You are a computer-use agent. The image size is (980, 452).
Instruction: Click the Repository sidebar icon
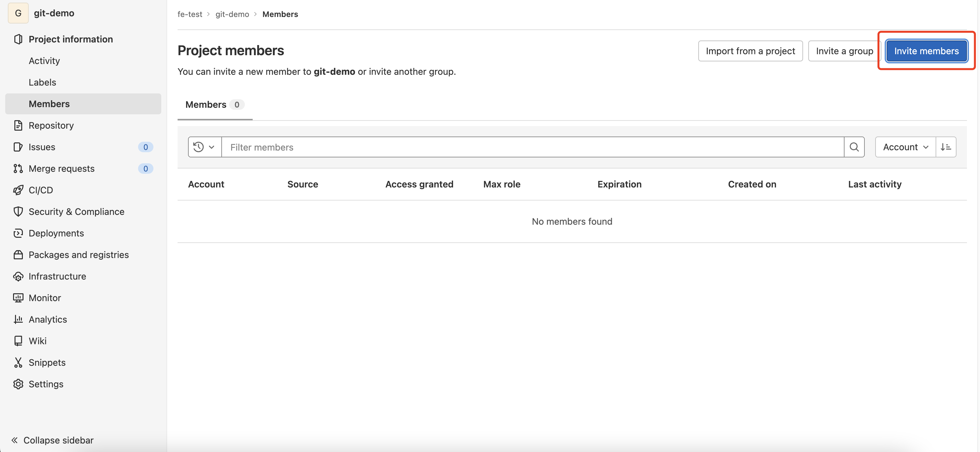tap(18, 125)
